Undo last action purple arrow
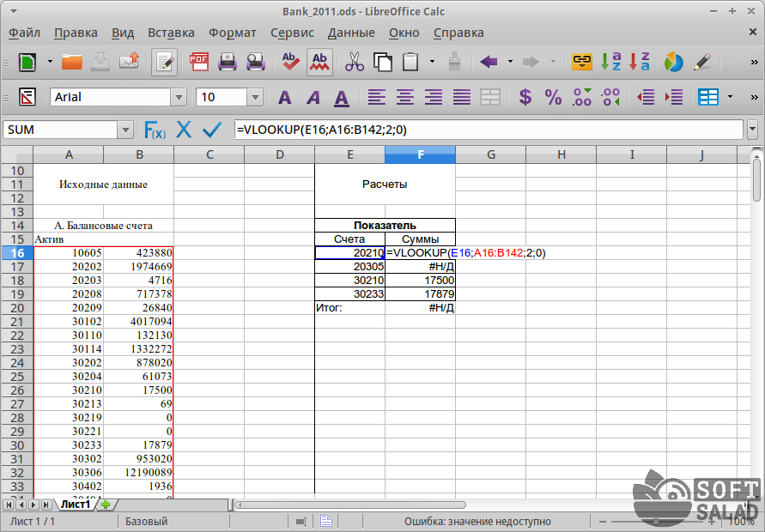The image size is (765, 532). coord(489,62)
